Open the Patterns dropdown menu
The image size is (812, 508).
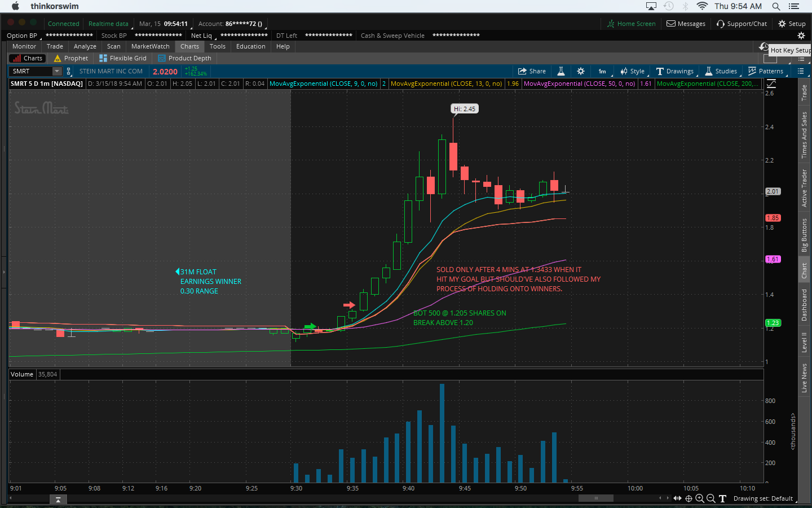[766, 71]
